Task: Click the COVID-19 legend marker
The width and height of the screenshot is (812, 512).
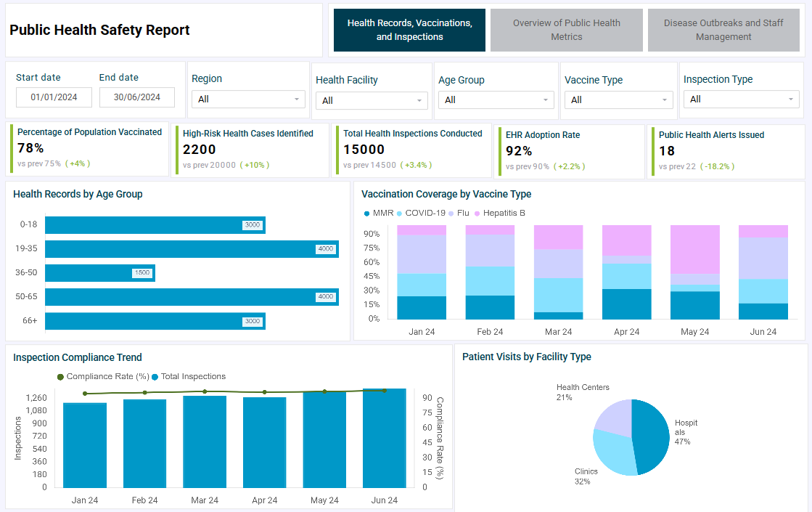Action: point(399,214)
